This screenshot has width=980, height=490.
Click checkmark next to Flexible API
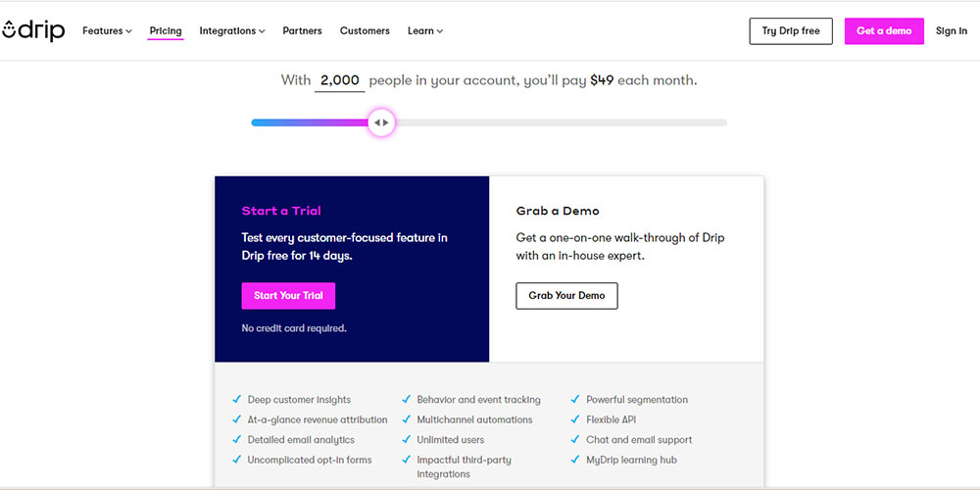point(575,419)
